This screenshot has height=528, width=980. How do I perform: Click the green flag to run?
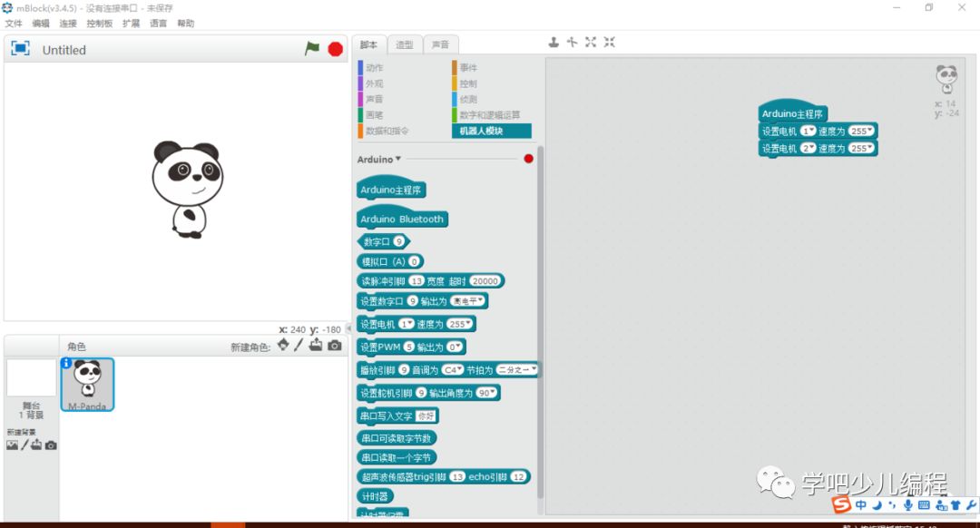(312, 48)
